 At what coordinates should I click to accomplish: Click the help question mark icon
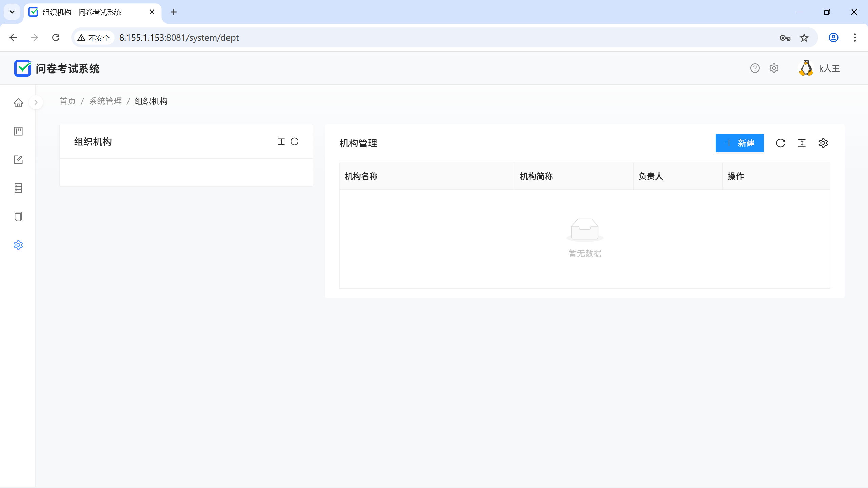pos(755,68)
